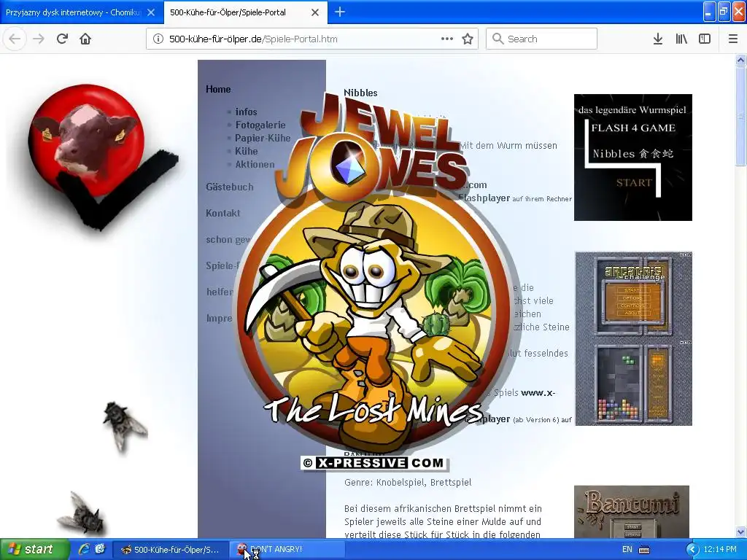Bookmark this page with the star
The width and height of the screenshot is (747, 560).
(468, 39)
